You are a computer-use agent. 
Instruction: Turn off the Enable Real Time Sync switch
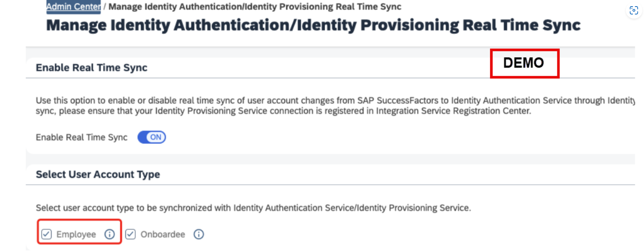[x=151, y=137]
